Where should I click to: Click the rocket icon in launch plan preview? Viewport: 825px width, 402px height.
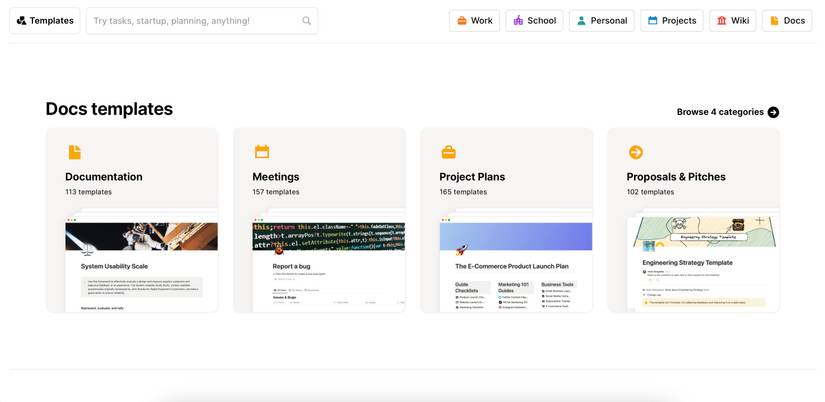point(461,249)
